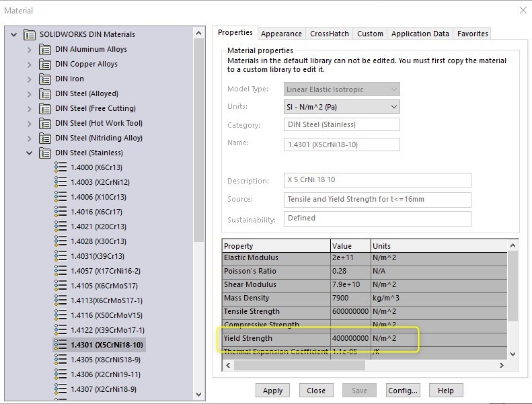The width and height of the screenshot is (532, 404).
Task: Collapse the DIN Steel (Stainless) category
Action: click(x=30, y=153)
